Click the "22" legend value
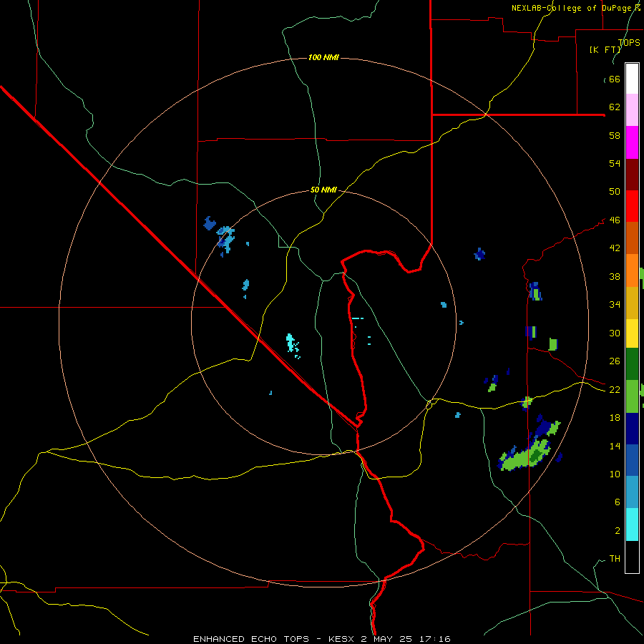Screen dimensions: 644x644 pos(615,389)
